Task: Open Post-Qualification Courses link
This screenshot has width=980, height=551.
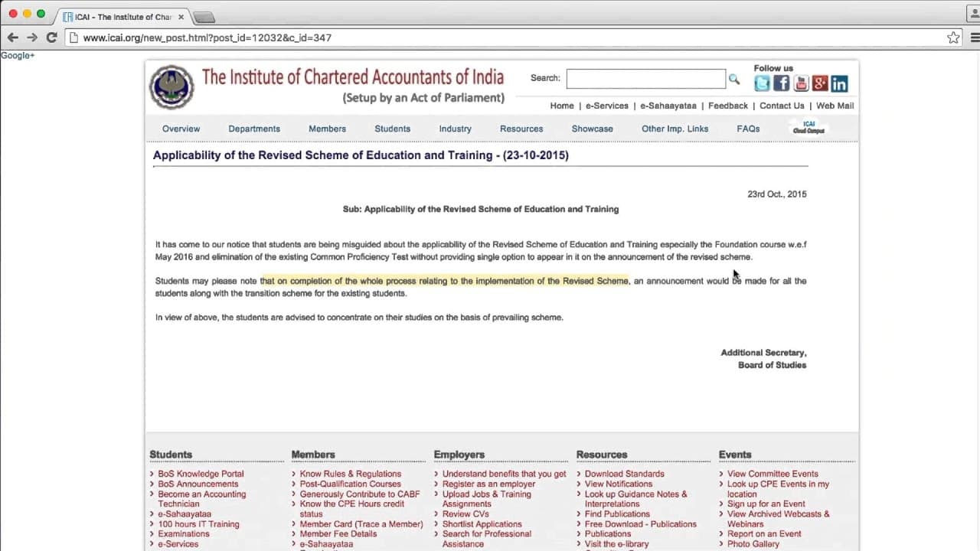Action: 351,484
